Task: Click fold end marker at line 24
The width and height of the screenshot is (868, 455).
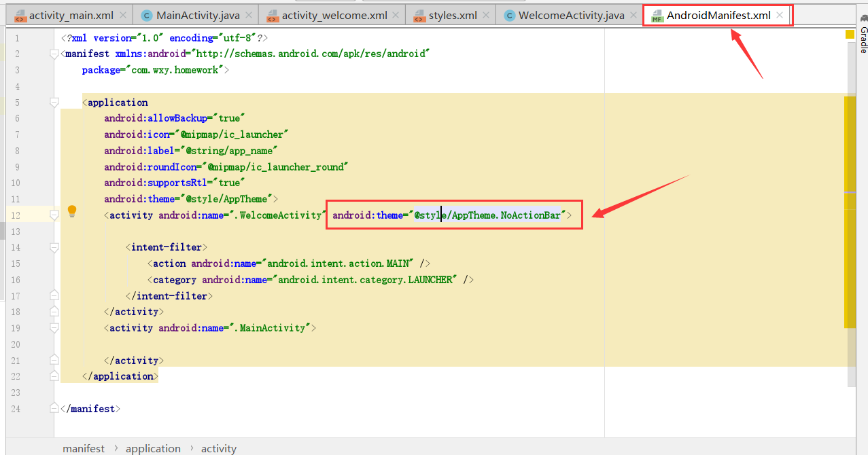Action: 54,409
